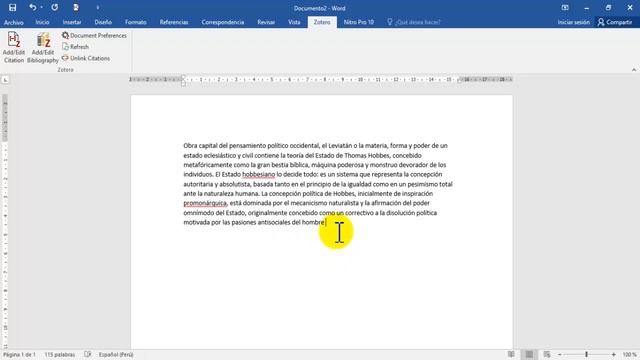Image resolution: width=640 pixels, height=360 pixels.
Task: Click the tab stop selector at ruler corner
Action: 5,80
